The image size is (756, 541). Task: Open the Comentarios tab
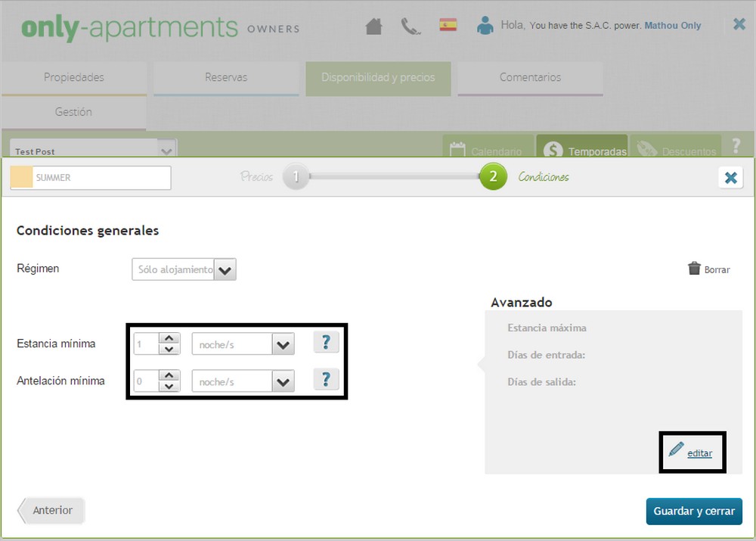(530, 77)
